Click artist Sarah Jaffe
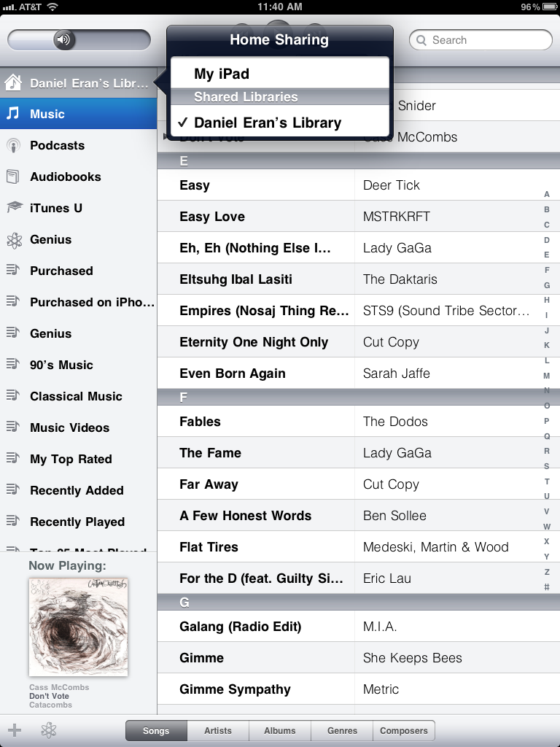 pos(396,373)
